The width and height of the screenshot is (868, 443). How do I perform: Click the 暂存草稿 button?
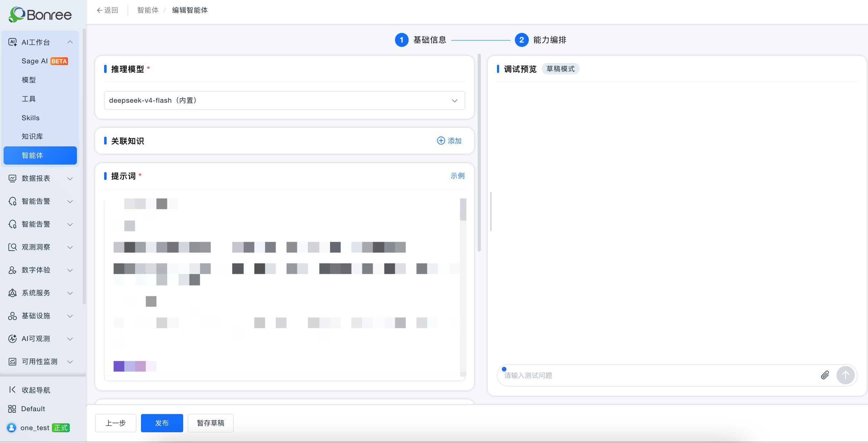(211, 423)
